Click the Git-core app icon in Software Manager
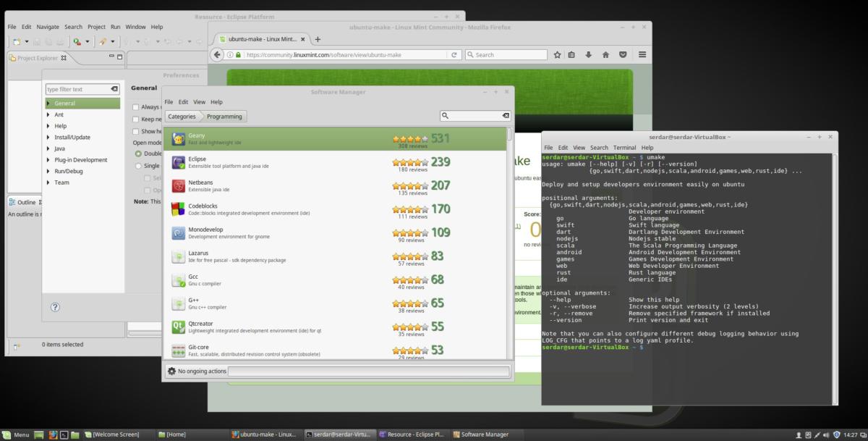 coord(179,350)
